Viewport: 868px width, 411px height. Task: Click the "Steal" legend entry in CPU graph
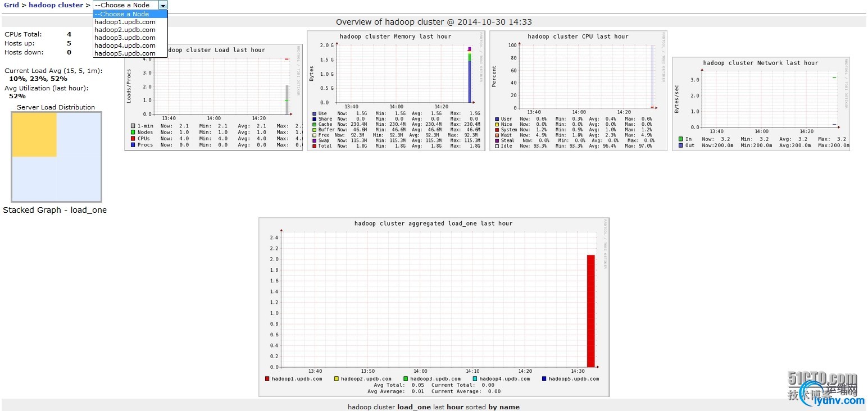[x=505, y=140]
